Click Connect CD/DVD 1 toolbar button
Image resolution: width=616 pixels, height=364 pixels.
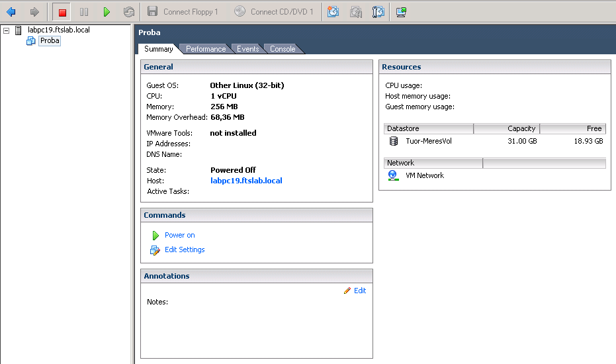[274, 12]
